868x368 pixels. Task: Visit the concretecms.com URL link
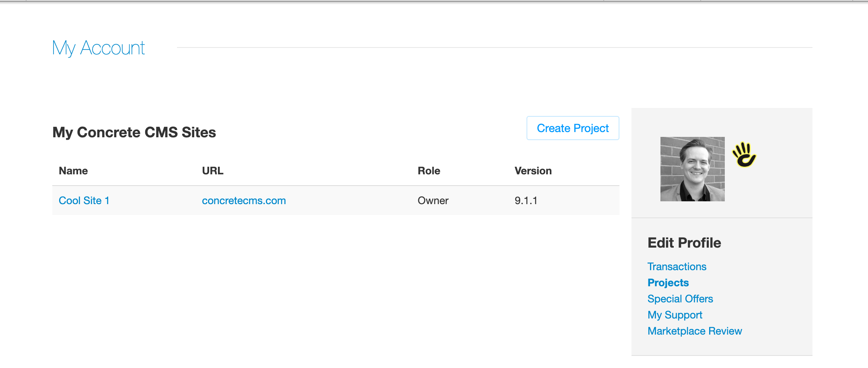(x=244, y=201)
